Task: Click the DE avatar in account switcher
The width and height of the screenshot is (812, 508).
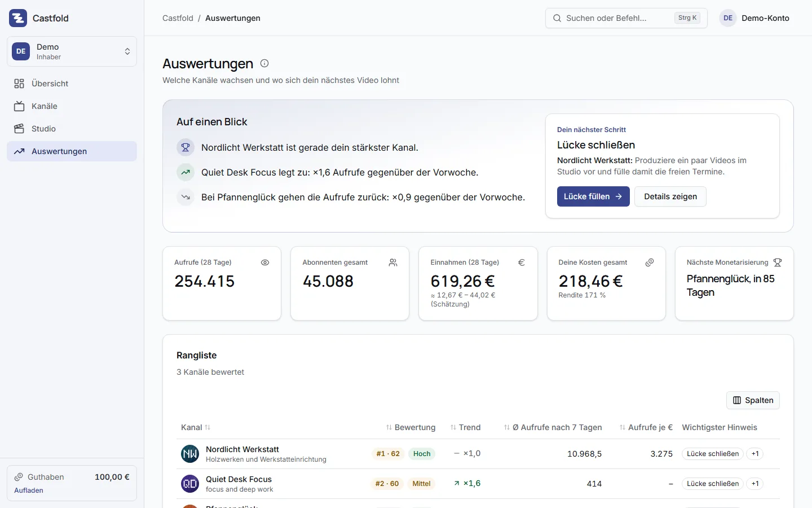Action: 21,51
